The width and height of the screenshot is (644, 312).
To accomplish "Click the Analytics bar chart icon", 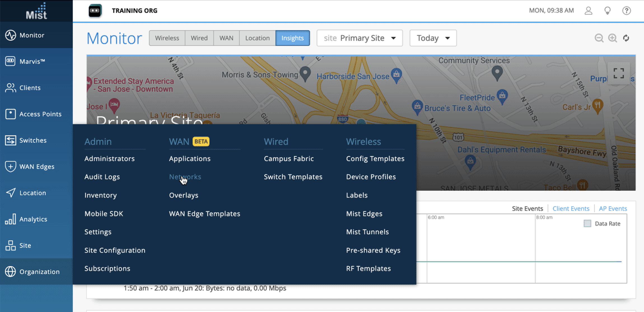I will [x=10, y=219].
